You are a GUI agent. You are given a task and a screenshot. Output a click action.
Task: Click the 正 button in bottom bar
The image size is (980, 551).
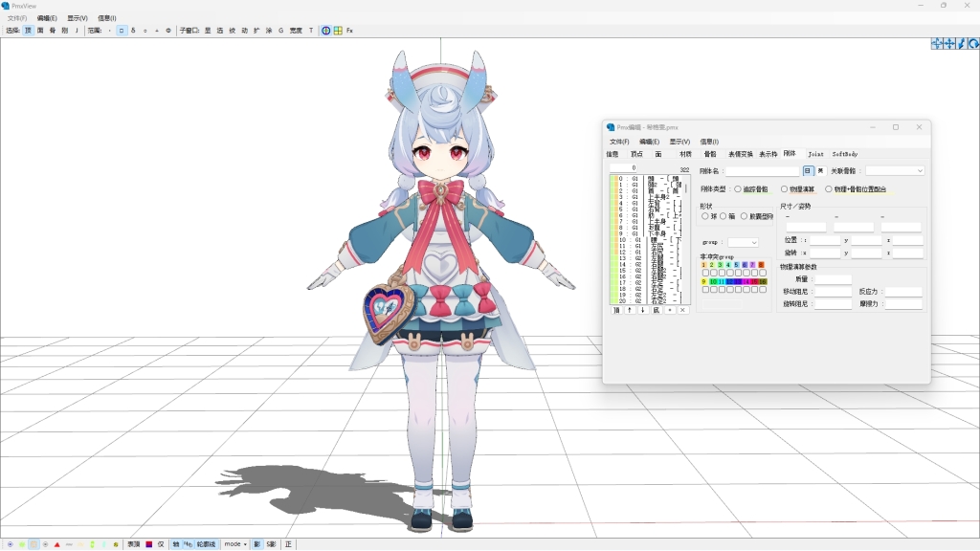point(288,544)
